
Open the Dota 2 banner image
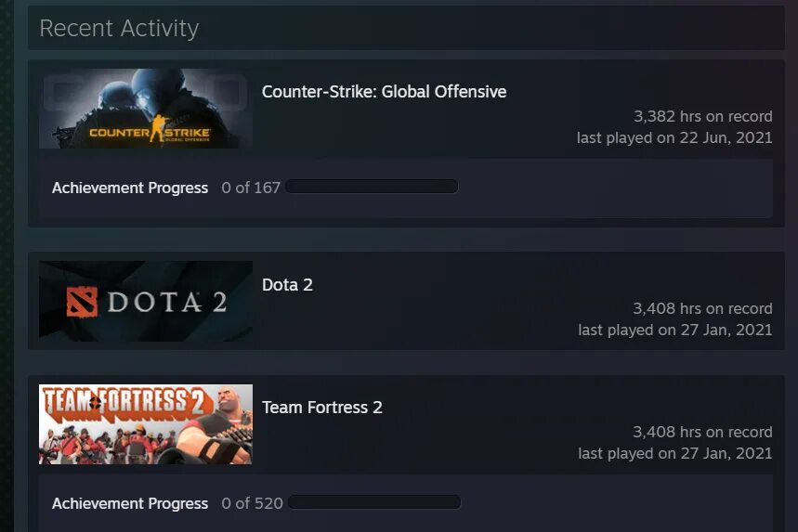click(146, 301)
